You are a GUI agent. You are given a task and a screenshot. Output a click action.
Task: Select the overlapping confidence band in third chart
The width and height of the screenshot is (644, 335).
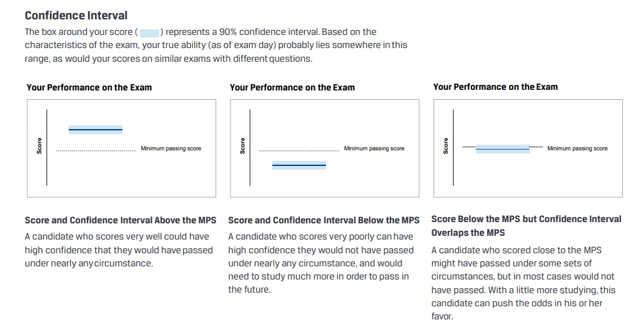(x=503, y=149)
